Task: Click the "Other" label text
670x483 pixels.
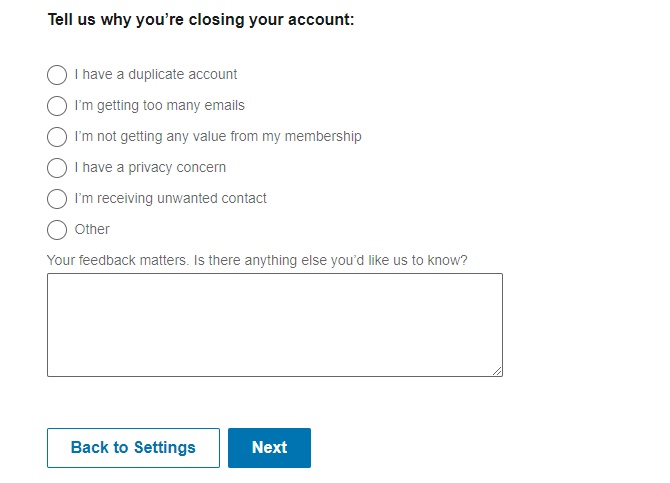Action: [92, 230]
